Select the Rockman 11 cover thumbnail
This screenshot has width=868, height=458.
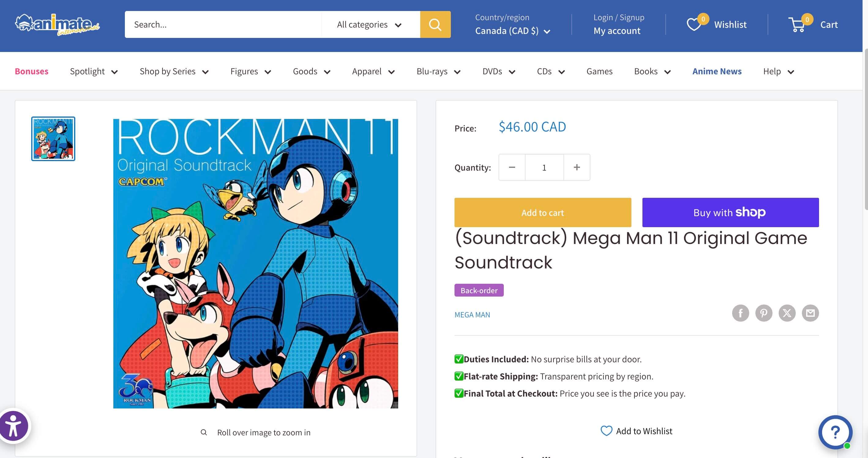(x=53, y=139)
